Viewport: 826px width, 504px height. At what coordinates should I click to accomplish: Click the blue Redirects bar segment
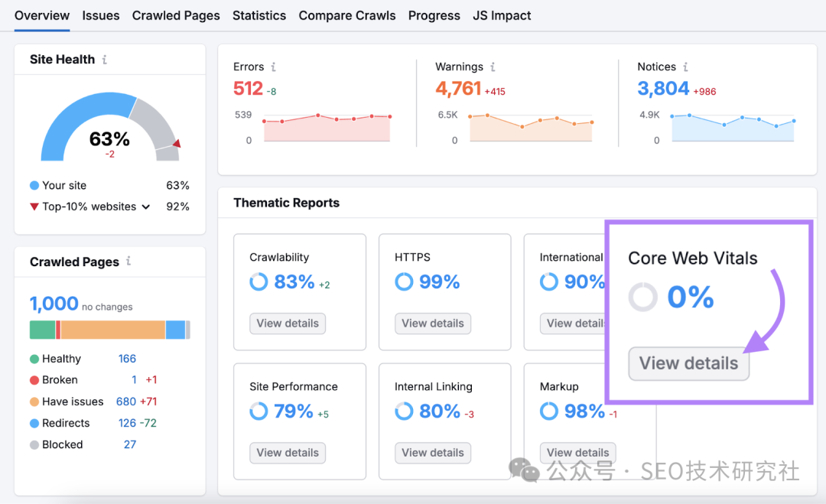pyautogui.click(x=175, y=330)
